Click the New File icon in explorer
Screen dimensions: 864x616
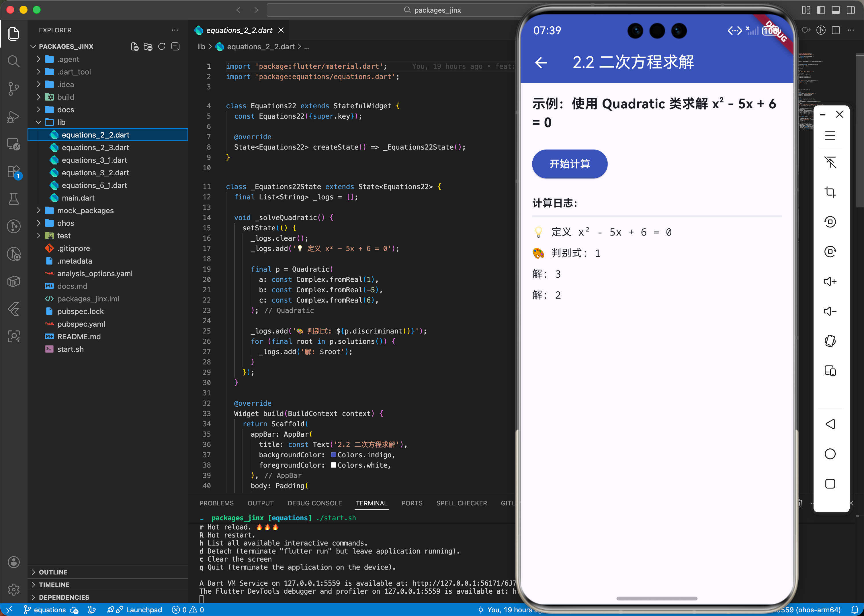[134, 46]
